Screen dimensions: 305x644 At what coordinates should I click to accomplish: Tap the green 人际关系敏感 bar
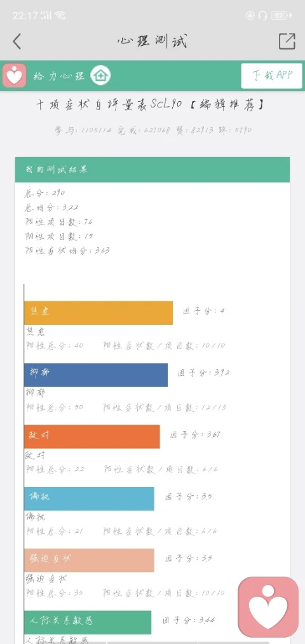[88, 622]
